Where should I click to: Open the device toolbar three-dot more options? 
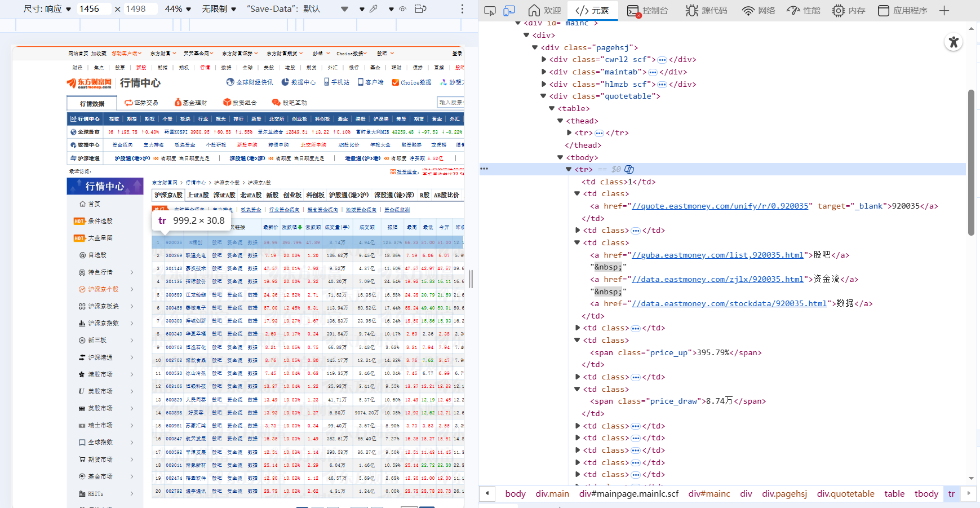462,9
